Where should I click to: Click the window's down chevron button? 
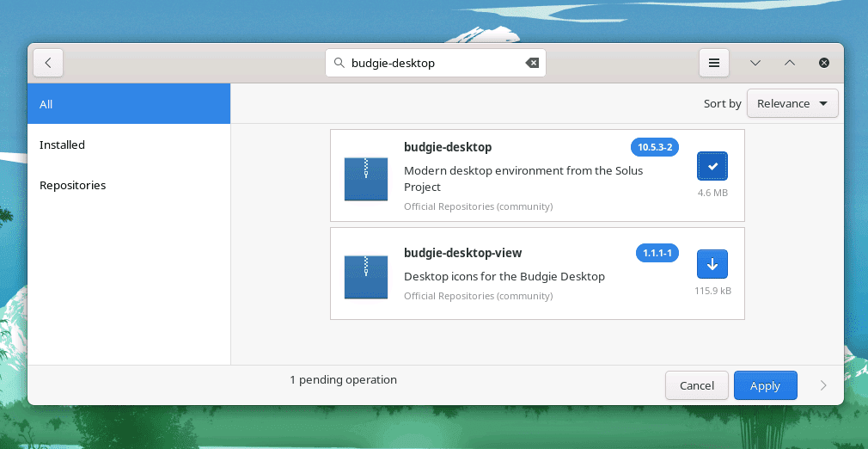(x=755, y=63)
